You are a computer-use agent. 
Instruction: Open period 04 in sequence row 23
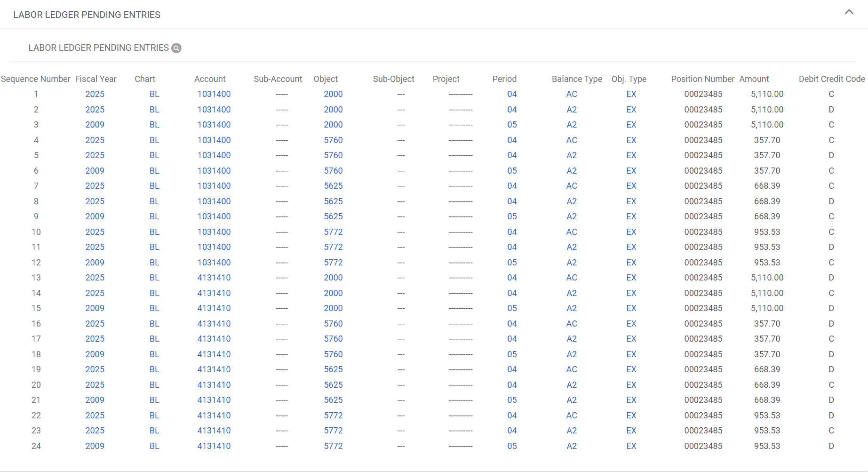tap(512, 431)
